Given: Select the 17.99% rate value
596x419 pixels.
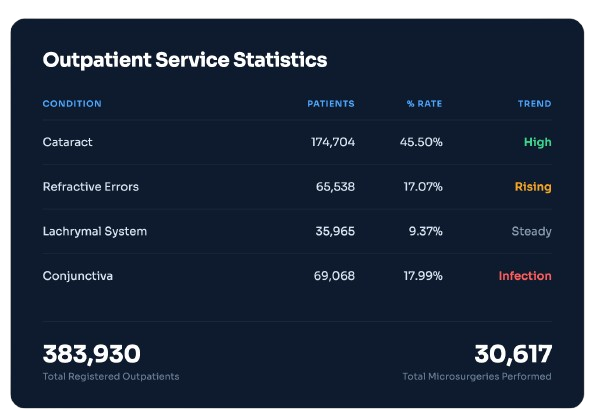Looking at the screenshot, I should [x=423, y=276].
